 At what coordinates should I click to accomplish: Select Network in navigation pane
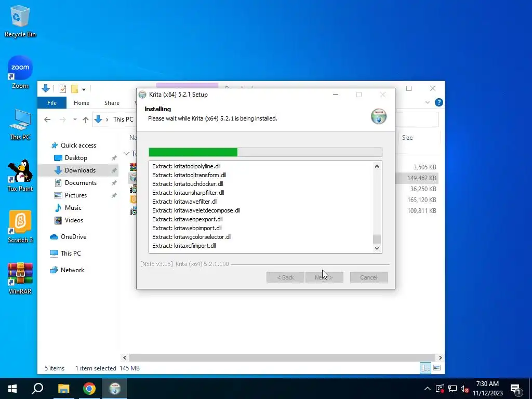click(x=72, y=270)
